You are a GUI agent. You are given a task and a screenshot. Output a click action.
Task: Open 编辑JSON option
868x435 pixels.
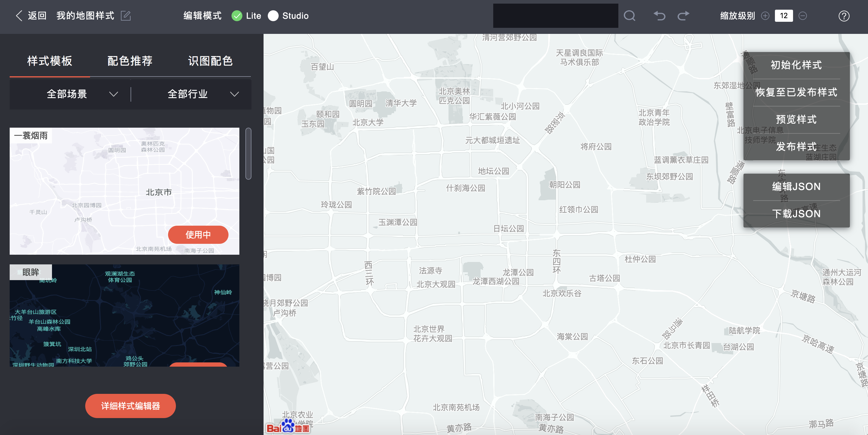796,186
